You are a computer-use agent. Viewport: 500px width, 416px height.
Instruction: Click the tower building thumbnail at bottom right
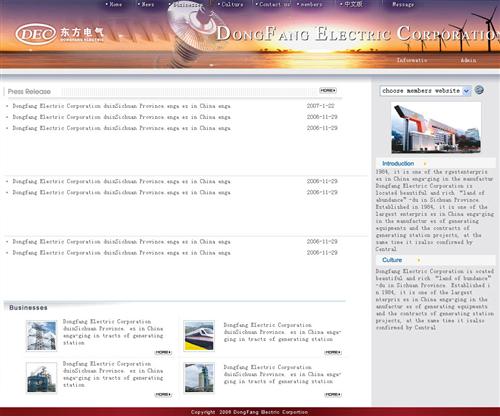coord(199,378)
